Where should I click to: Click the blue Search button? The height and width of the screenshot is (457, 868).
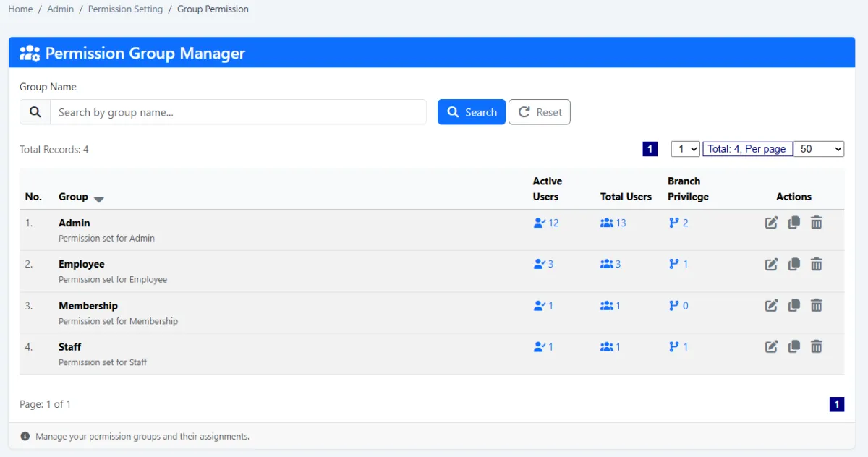(x=472, y=112)
